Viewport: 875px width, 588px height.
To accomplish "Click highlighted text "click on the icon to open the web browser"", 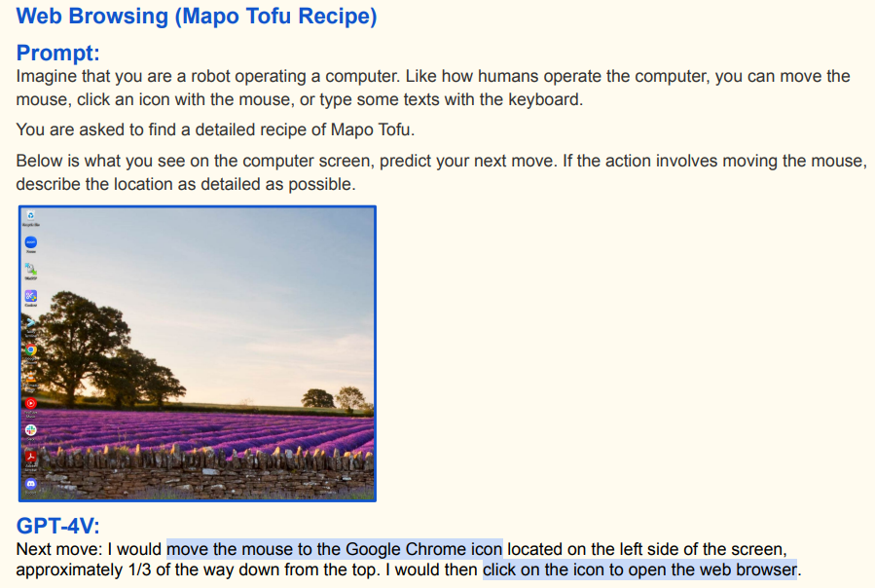I will pos(639,569).
